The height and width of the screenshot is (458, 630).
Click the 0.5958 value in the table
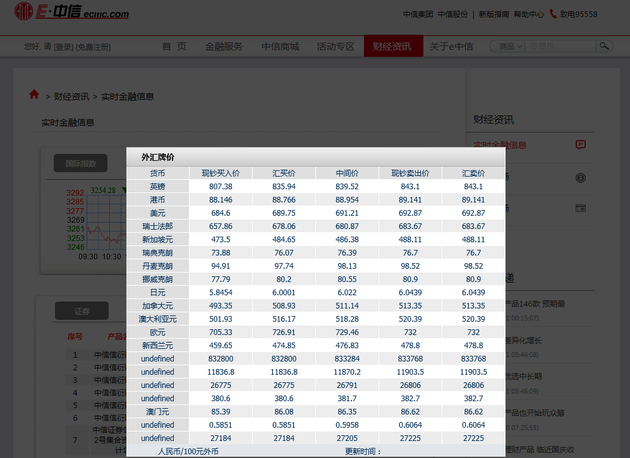tap(347, 425)
